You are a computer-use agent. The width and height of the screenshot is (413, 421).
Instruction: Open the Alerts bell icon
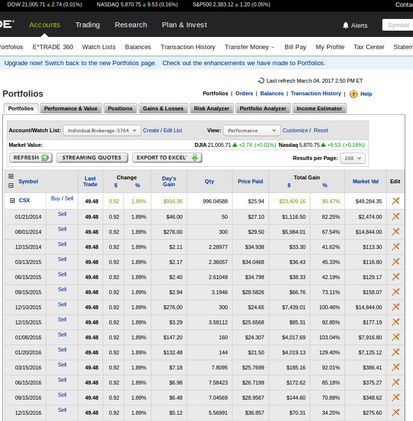click(346, 25)
